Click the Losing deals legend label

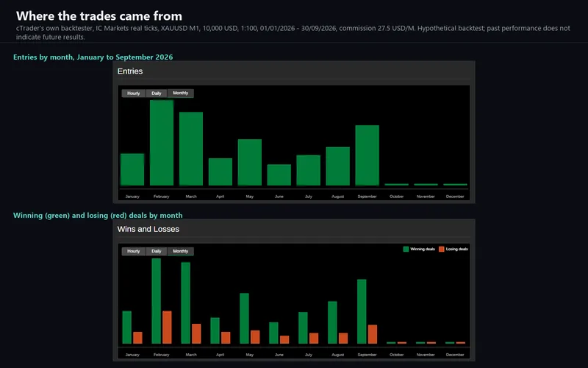click(456, 249)
